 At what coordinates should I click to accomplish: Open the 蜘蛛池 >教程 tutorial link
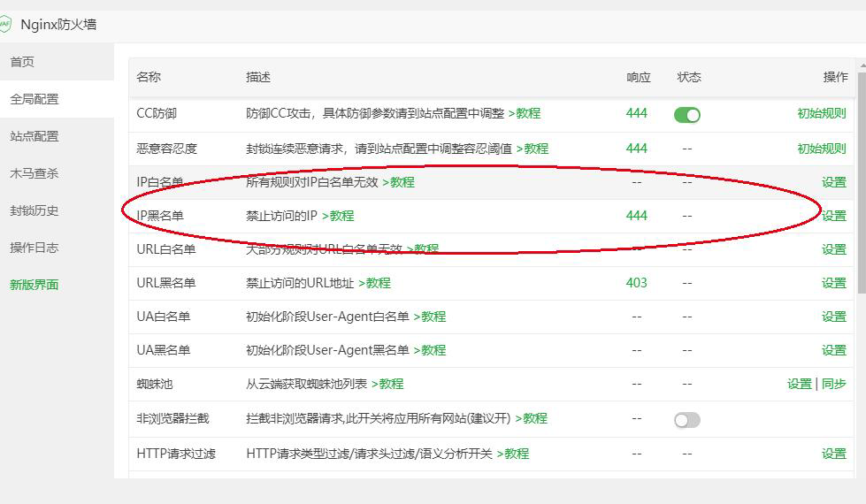point(387,385)
